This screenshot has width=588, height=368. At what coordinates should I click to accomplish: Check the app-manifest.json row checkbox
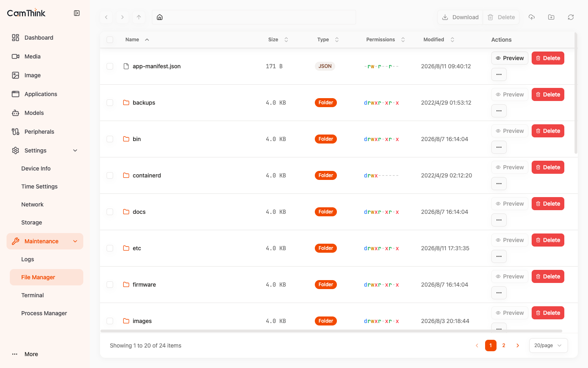(x=110, y=66)
